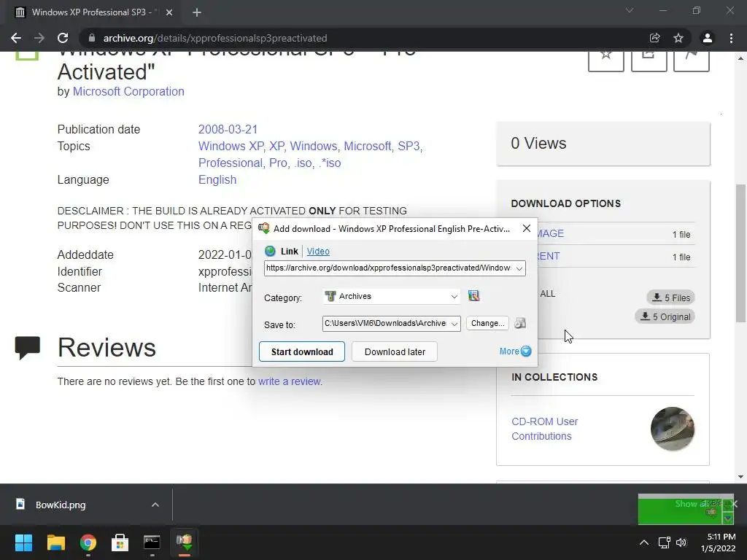Close the Add download dialog
The image size is (747, 560).
click(x=527, y=228)
